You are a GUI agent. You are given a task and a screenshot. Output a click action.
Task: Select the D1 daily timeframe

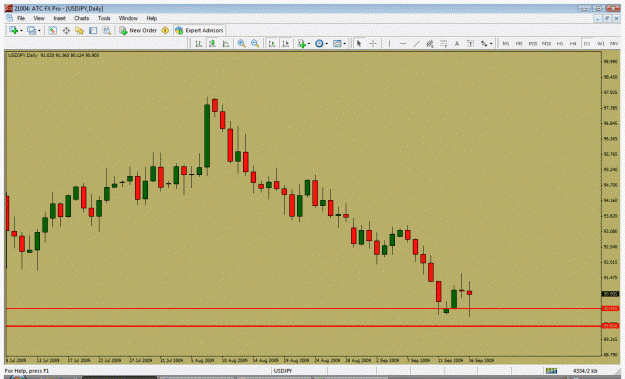587,43
